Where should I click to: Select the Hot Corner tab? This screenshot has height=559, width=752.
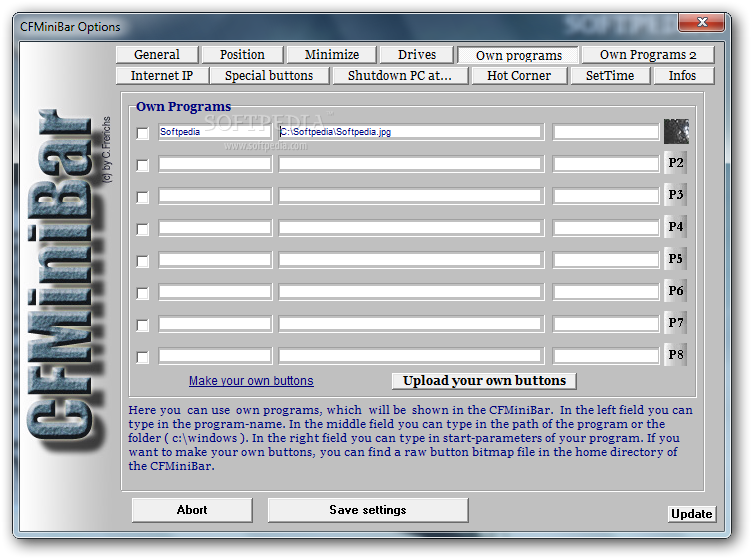[519, 76]
